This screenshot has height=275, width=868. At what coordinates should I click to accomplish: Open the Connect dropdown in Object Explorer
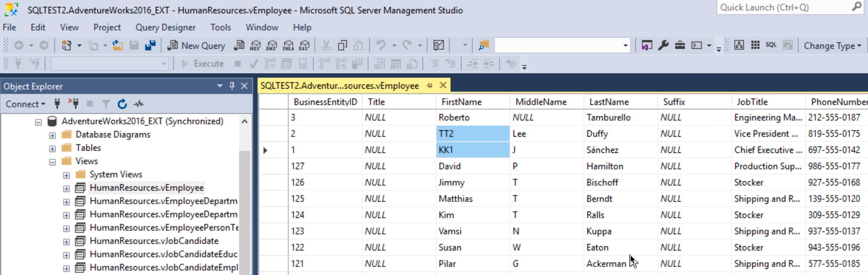click(x=25, y=104)
